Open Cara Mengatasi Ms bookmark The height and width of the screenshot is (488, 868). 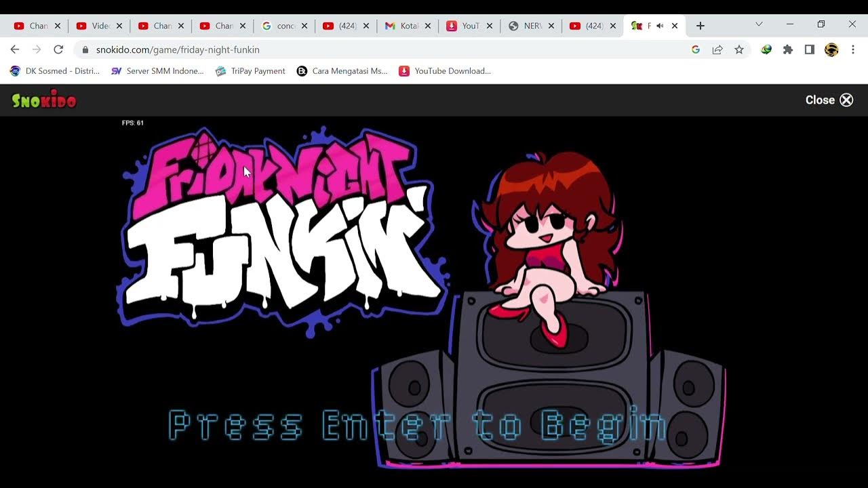(x=342, y=71)
